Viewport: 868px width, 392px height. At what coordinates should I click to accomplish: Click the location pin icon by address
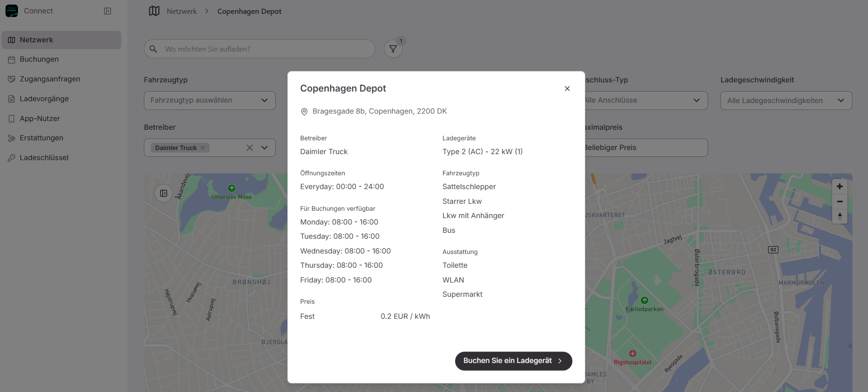click(304, 112)
